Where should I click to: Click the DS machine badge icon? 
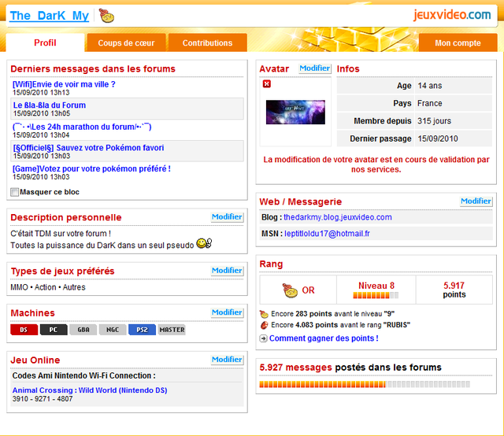24,330
